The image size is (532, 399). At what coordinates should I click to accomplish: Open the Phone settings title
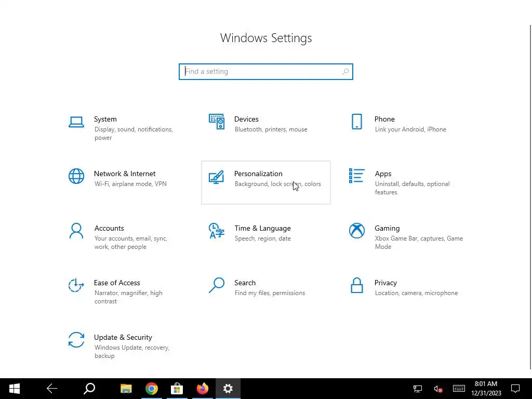384,119
